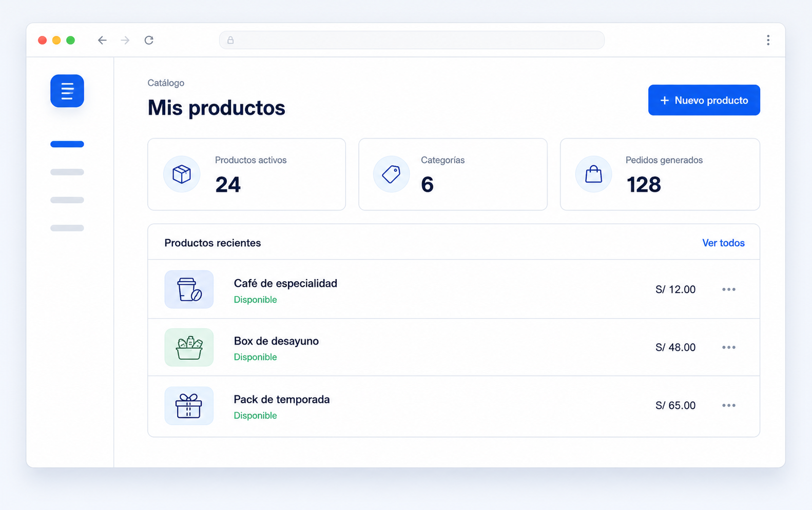Click the Pedidos generados label
The width and height of the screenshot is (812, 510).
[x=664, y=160]
